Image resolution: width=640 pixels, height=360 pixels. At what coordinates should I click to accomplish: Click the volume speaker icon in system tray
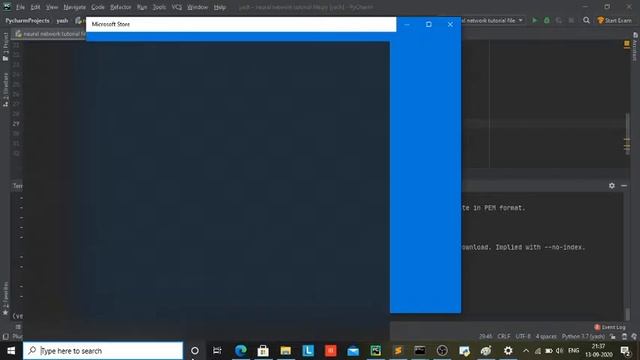click(559, 351)
